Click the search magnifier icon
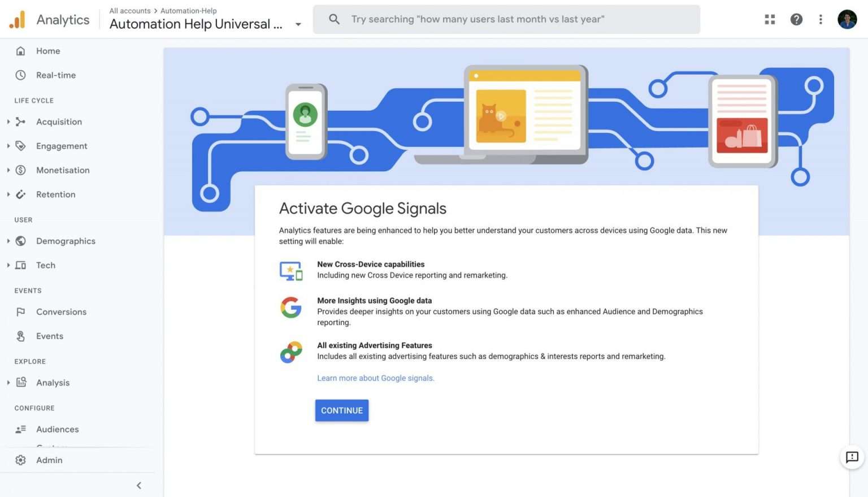 (334, 19)
